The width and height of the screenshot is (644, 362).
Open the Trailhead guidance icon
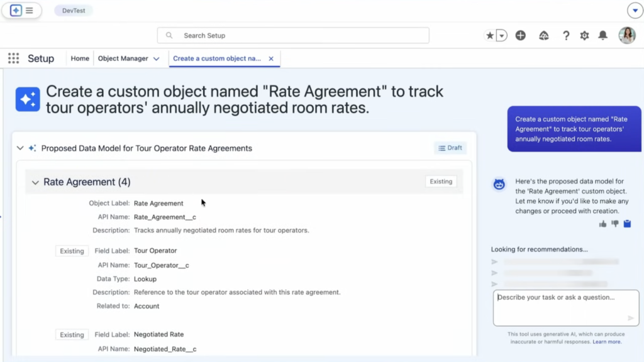544,36
